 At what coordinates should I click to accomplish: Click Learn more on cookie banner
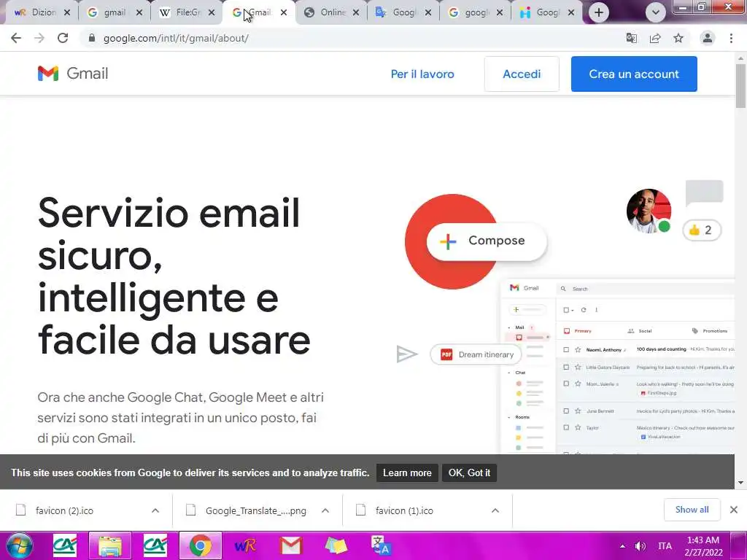point(407,472)
